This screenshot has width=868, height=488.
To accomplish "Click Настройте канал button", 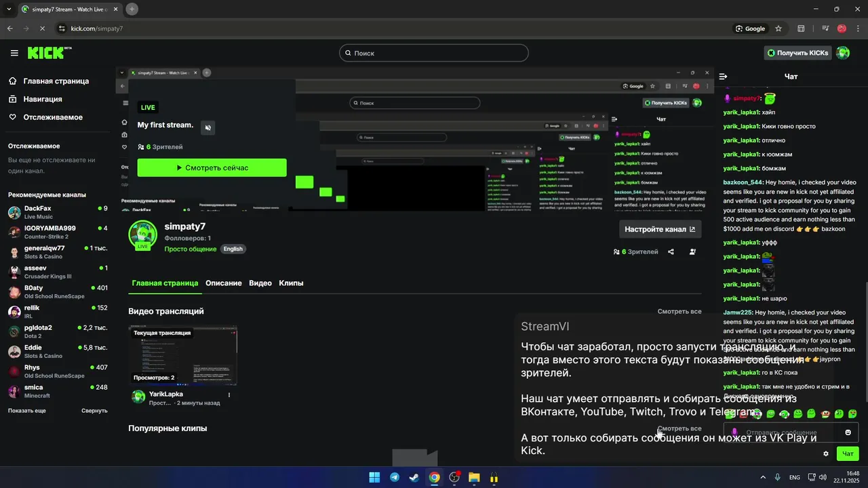I will point(660,229).
